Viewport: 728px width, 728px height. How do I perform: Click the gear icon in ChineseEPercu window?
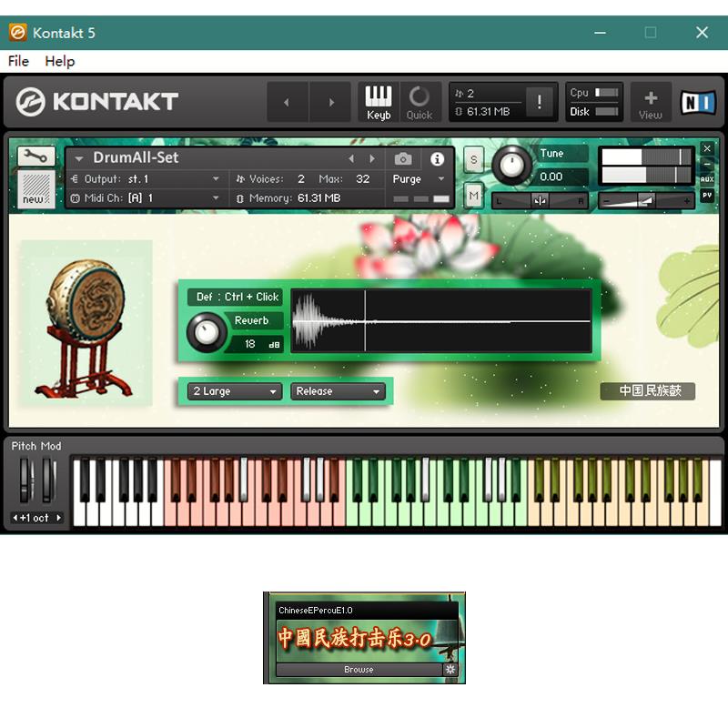(x=452, y=669)
